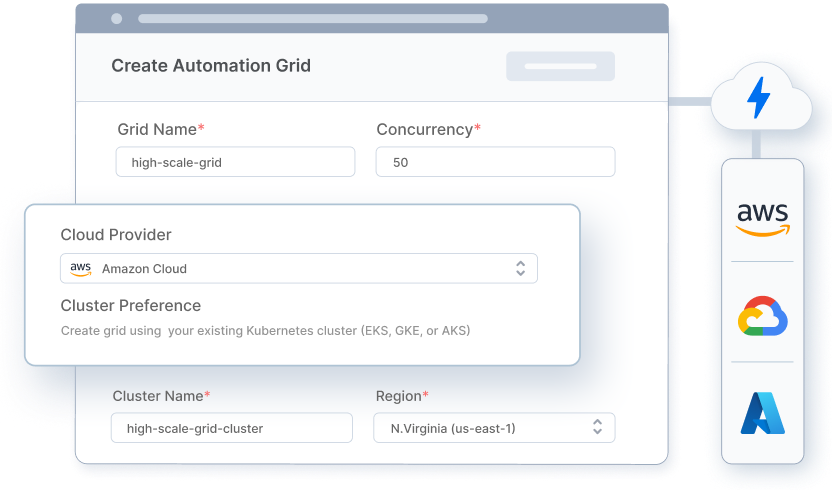Focus the Concurrency field showing 50

[495, 162]
